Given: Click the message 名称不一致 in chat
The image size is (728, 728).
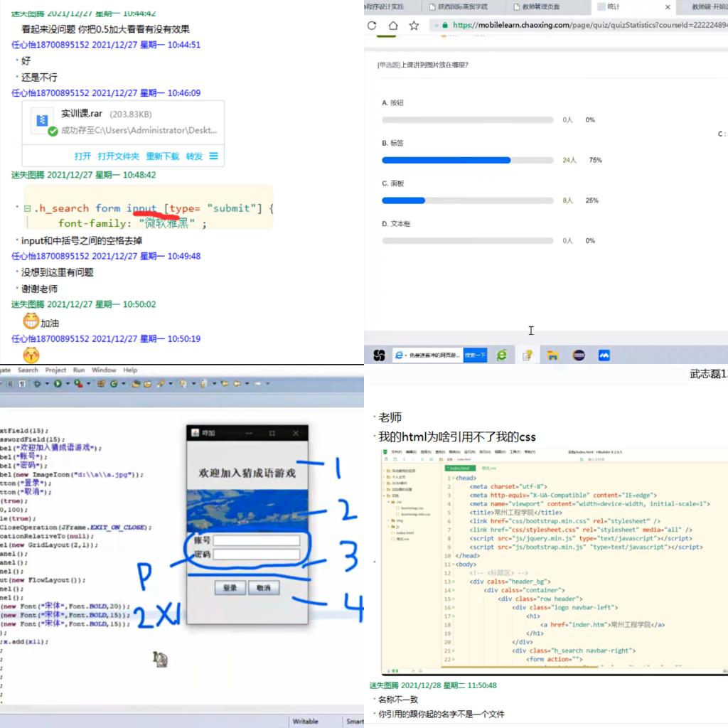Looking at the screenshot, I should 398,700.
